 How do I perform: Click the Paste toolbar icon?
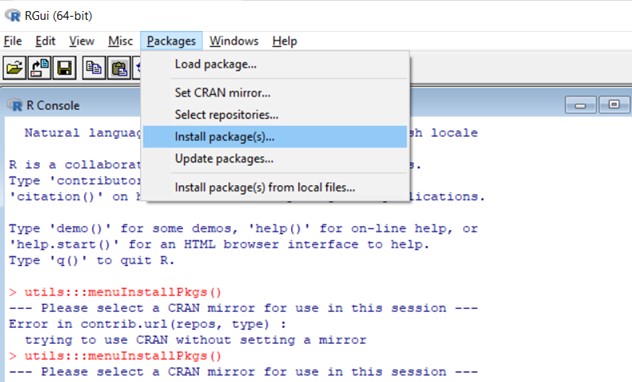tap(118, 68)
